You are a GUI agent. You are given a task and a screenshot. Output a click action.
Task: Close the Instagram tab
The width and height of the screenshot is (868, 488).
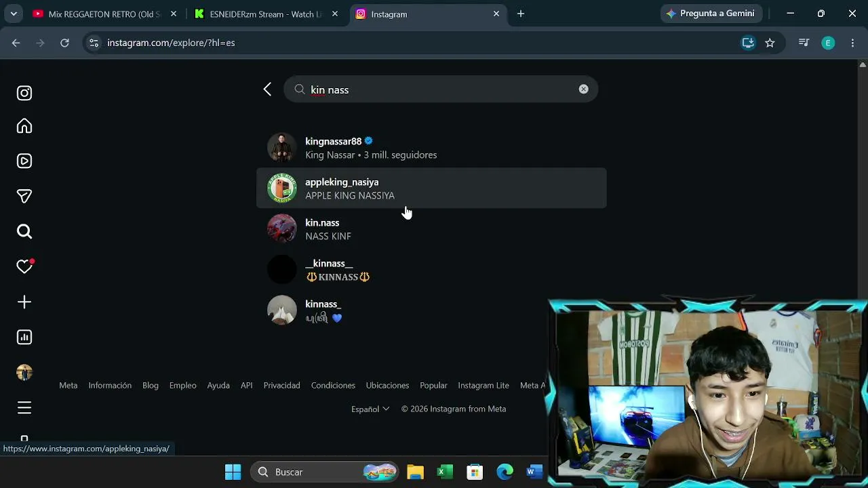point(496,14)
